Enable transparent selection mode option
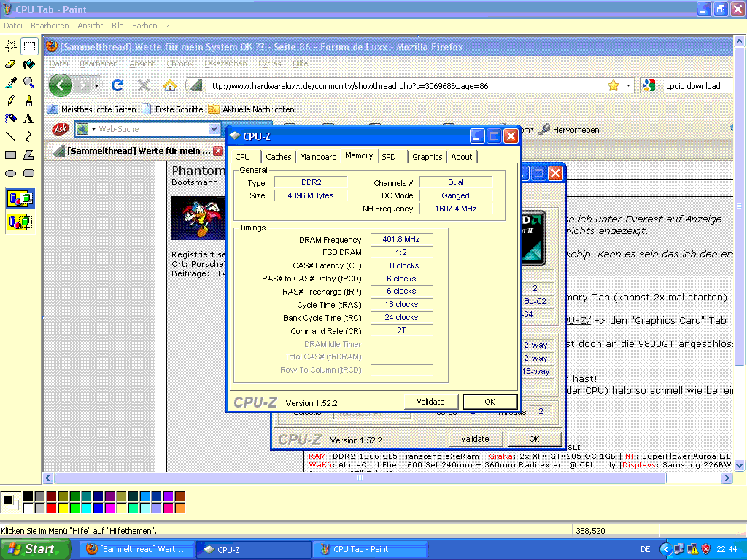 coord(20,222)
